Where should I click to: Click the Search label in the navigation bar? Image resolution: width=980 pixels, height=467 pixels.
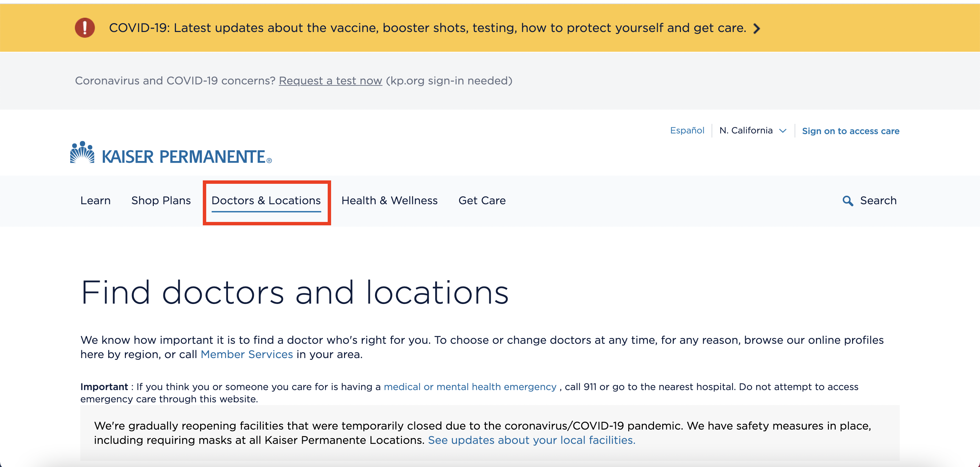(x=878, y=200)
